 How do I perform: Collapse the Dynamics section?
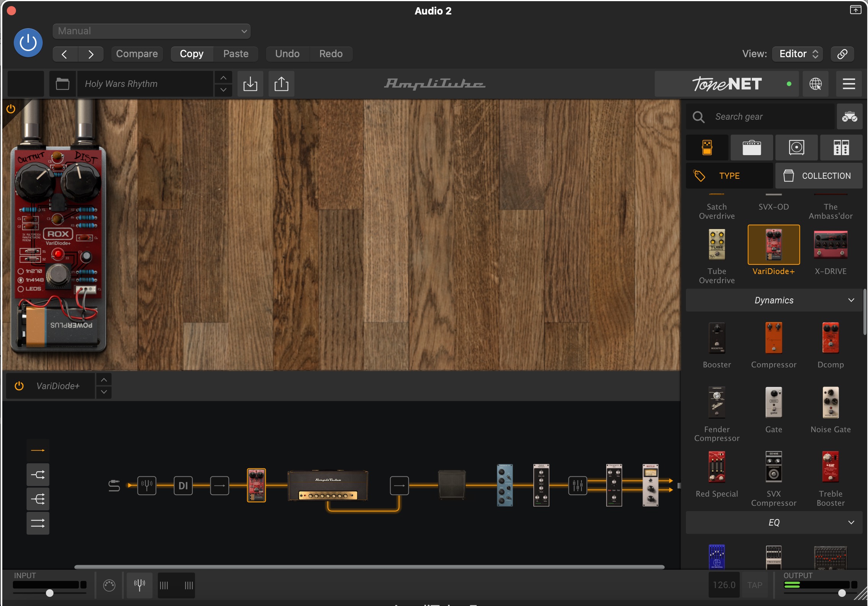774,300
